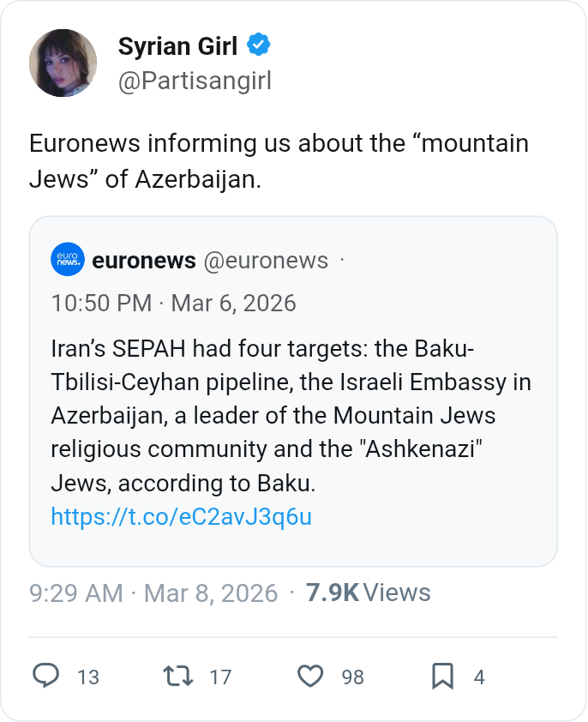Click the retweet count 17
Screen dimensions: 588x722
[x=220, y=677]
